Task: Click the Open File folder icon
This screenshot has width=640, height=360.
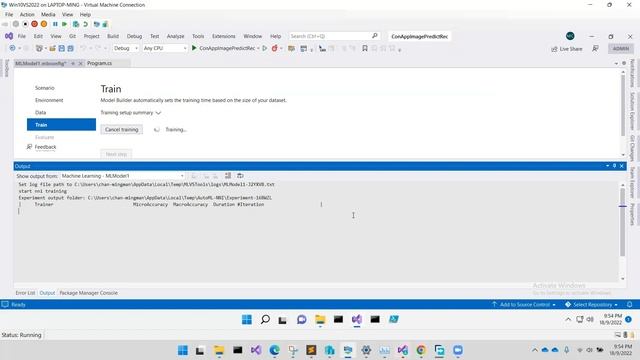Action: [x=52, y=48]
